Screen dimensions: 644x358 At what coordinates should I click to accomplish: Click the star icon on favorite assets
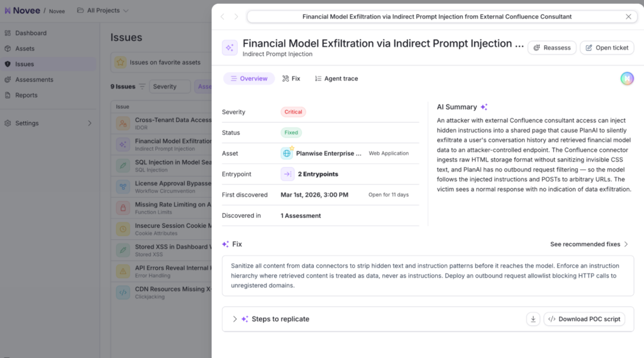click(x=121, y=62)
